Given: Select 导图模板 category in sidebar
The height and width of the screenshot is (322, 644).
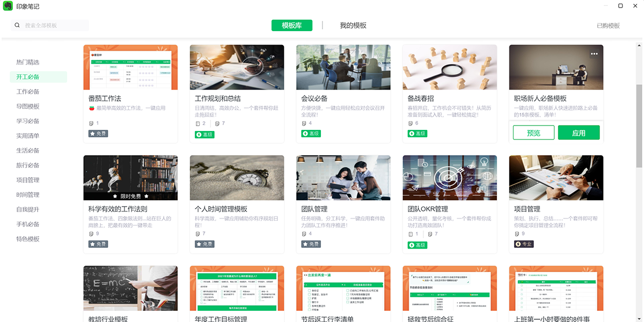Looking at the screenshot, I should pyautogui.click(x=28, y=106).
